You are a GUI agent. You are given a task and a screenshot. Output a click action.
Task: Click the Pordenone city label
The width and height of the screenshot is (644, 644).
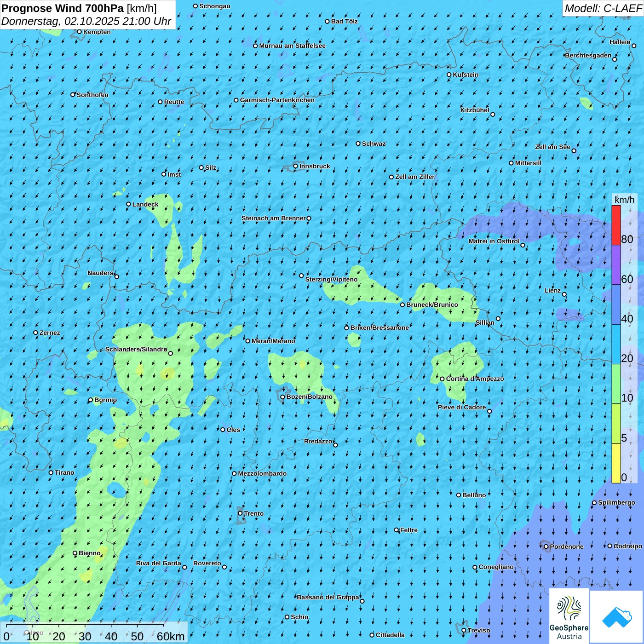tap(567, 546)
